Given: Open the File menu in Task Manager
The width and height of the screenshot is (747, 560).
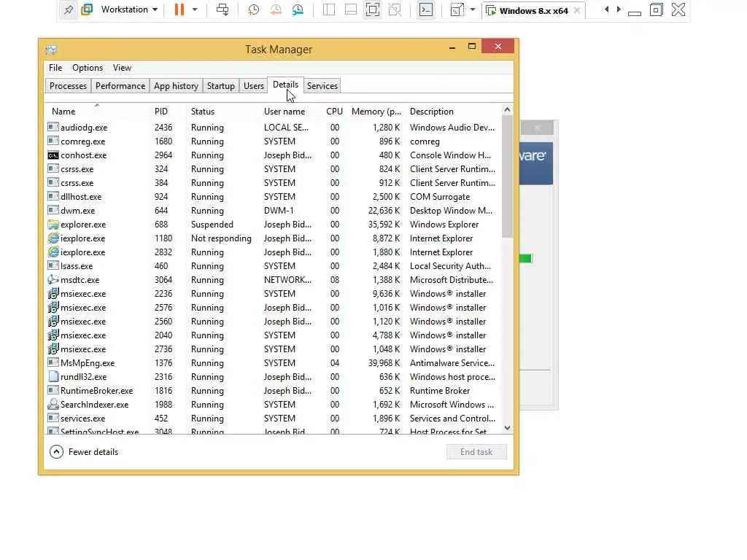Looking at the screenshot, I should coord(55,68).
